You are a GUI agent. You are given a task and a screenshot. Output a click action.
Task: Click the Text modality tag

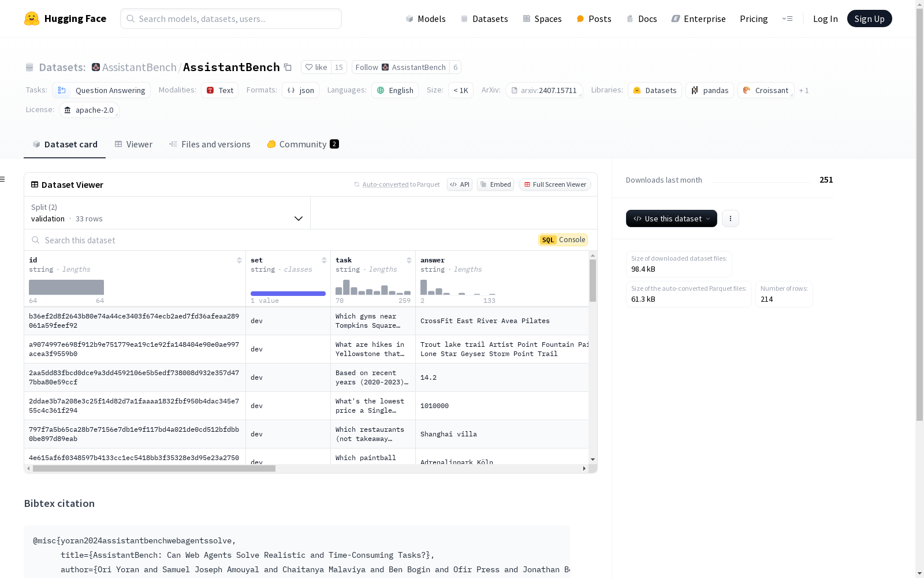tap(219, 90)
